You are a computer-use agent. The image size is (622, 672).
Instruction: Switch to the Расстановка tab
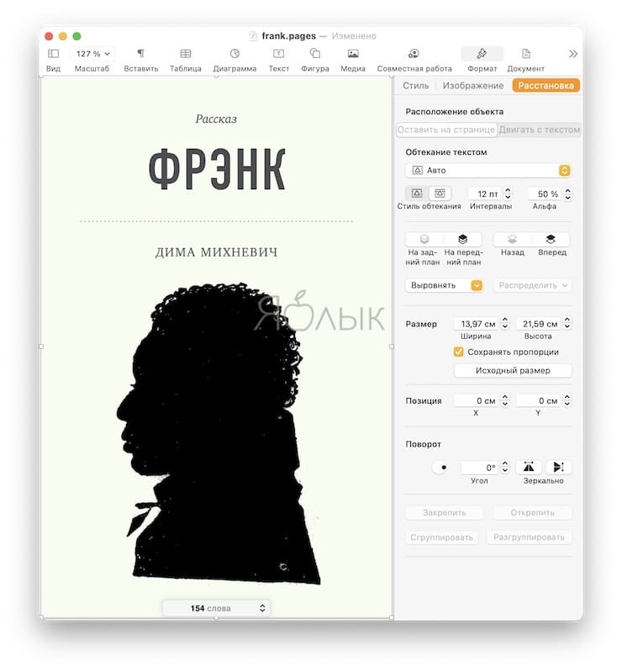pos(546,85)
